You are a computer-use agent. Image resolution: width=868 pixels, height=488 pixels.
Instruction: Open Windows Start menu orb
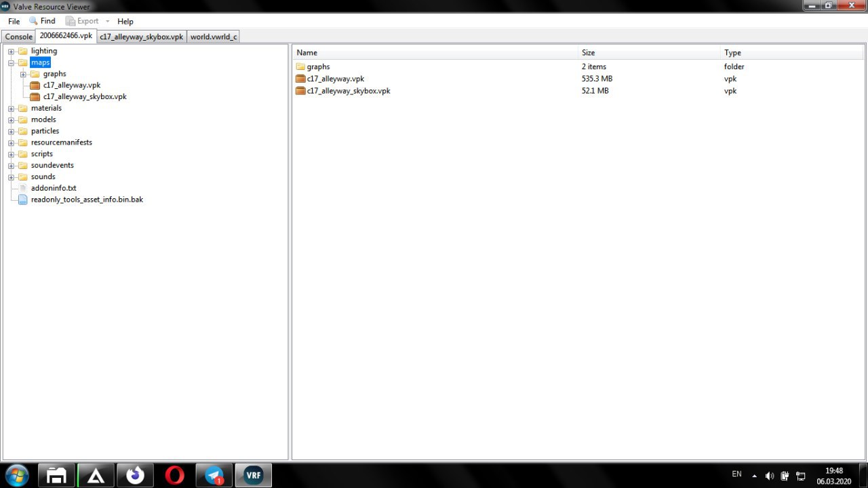pyautogui.click(x=17, y=475)
